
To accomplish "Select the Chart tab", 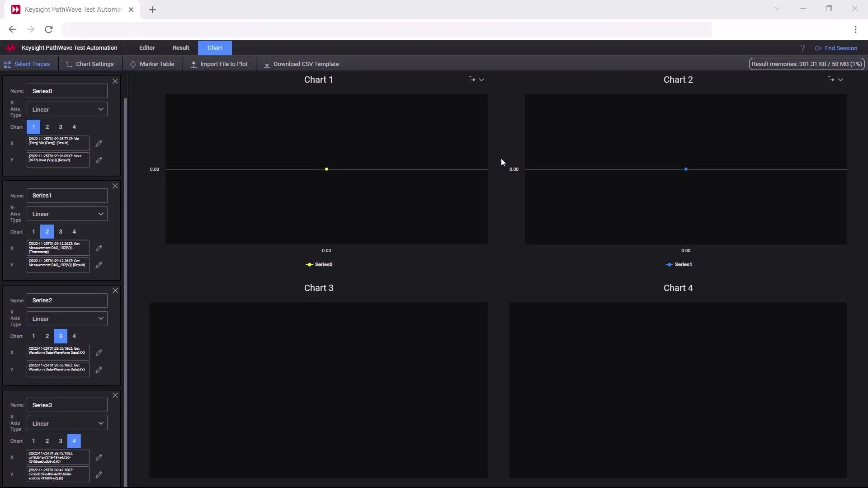I will (215, 47).
